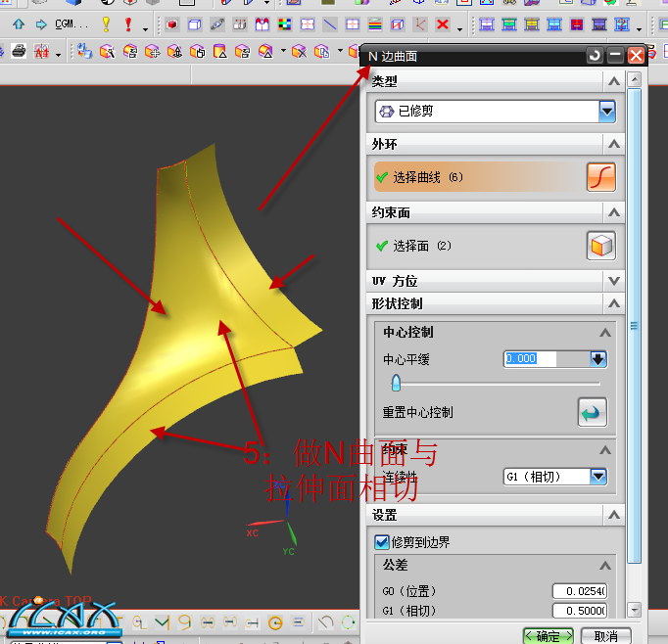Select the blue wireframe box icon

tap(195, 24)
